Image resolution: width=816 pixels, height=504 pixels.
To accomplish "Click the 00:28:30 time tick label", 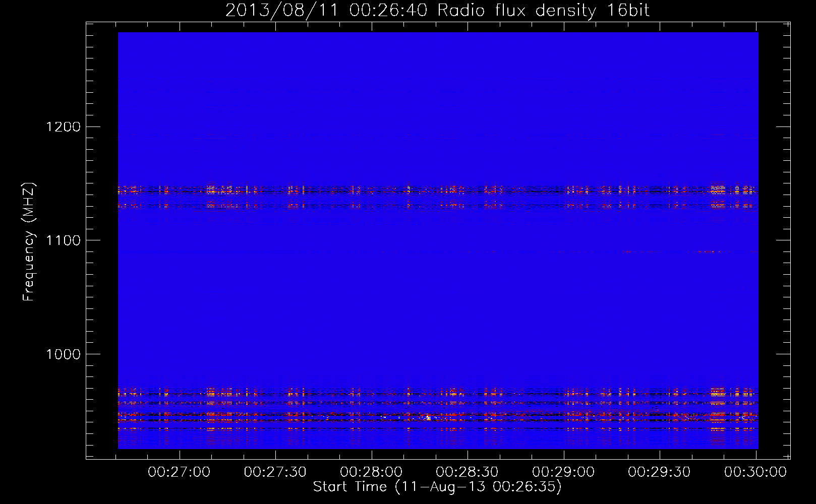I will pos(467,472).
